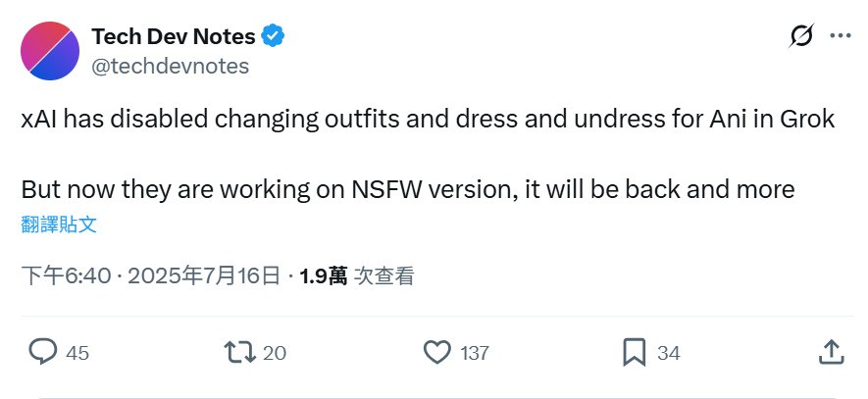The image size is (868, 399).
Task: Click the reply speech bubble icon
Action: 43,351
